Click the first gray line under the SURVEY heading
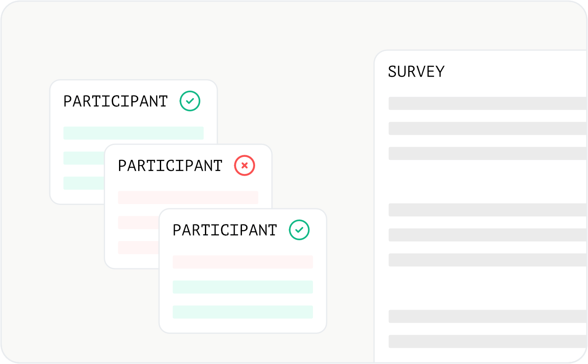 pyautogui.click(x=488, y=103)
